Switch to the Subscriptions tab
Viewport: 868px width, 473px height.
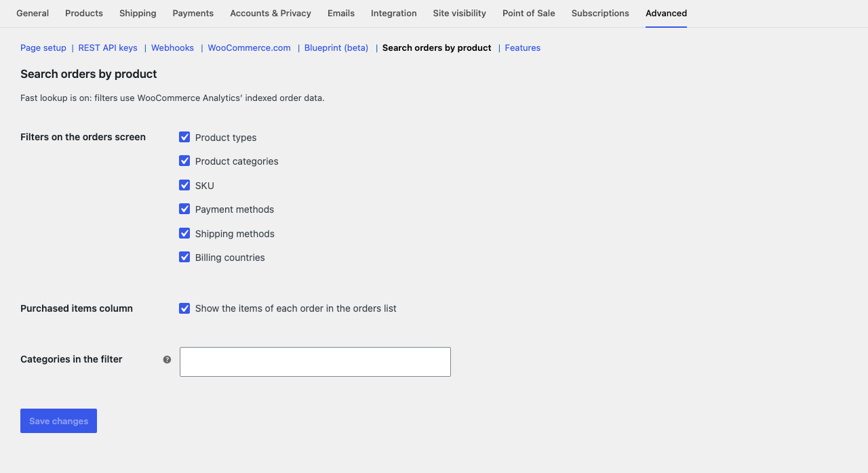(600, 14)
